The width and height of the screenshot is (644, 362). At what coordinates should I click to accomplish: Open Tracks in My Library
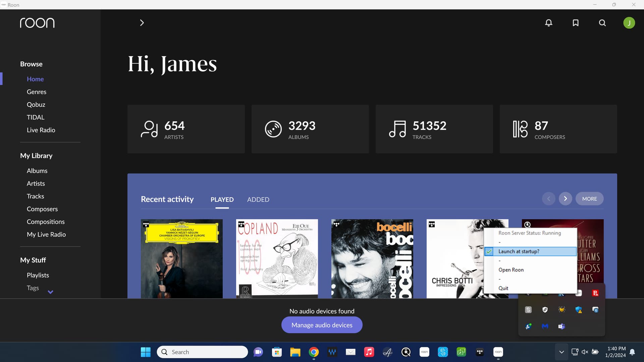pos(35,196)
